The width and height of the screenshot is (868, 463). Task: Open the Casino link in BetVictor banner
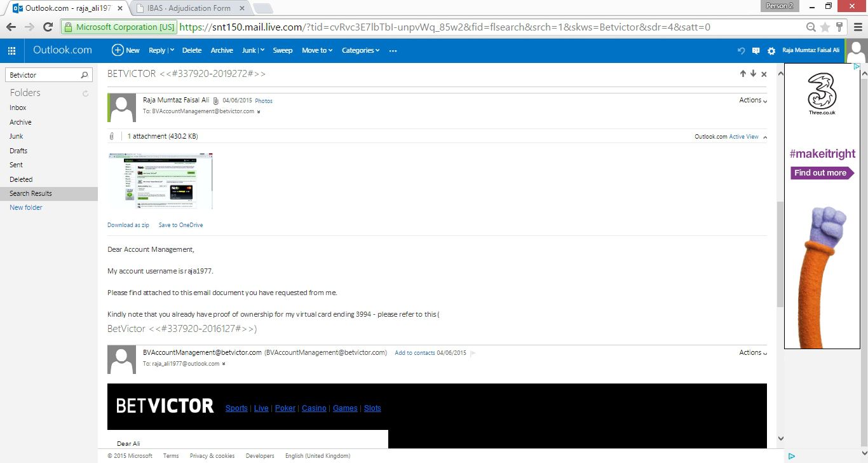tap(314, 408)
